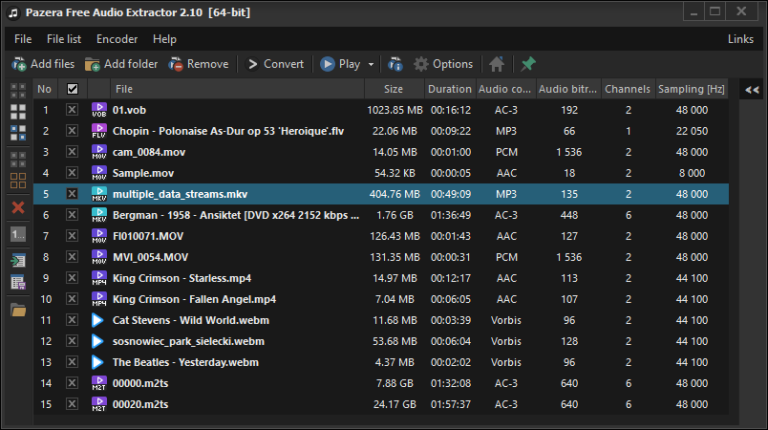Open the File list menu
768x430 pixels.
[x=64, y=39]
